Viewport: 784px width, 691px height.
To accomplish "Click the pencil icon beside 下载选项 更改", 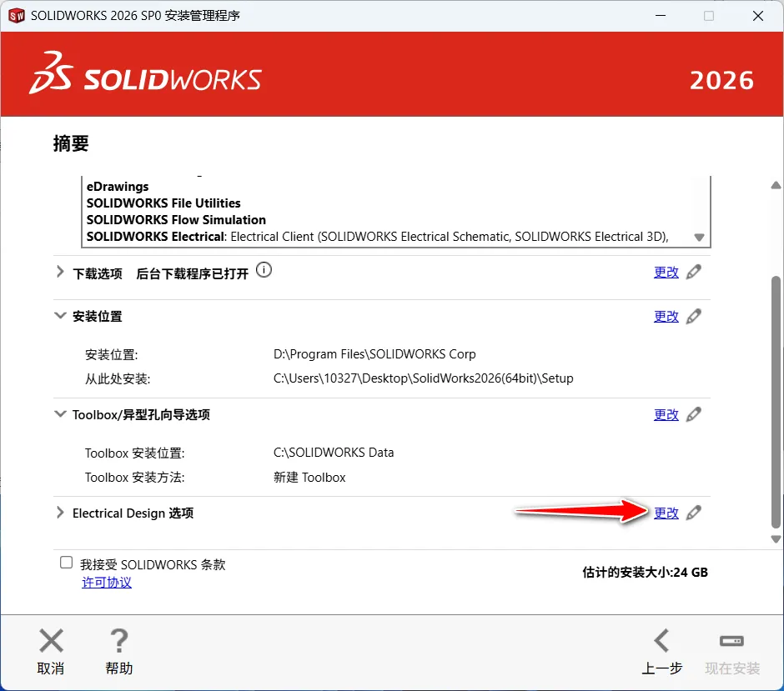I will tap(693, 272).
